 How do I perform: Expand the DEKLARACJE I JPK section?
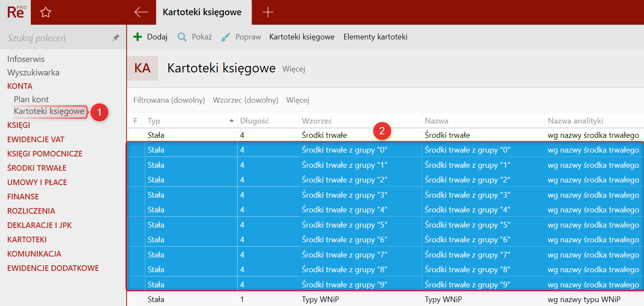point(39,225)
